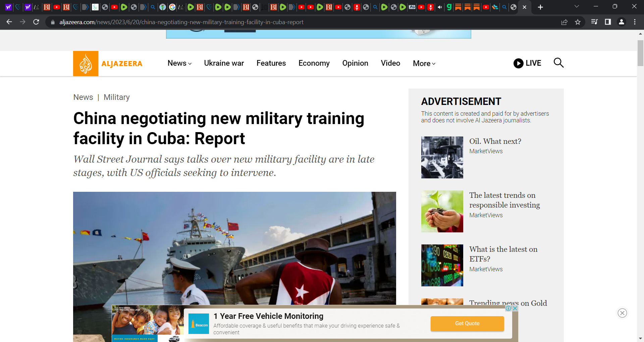Screen dimensions: 644x342
Task: Close the current Al Jazeera tab
Action: tap(525, 7)
